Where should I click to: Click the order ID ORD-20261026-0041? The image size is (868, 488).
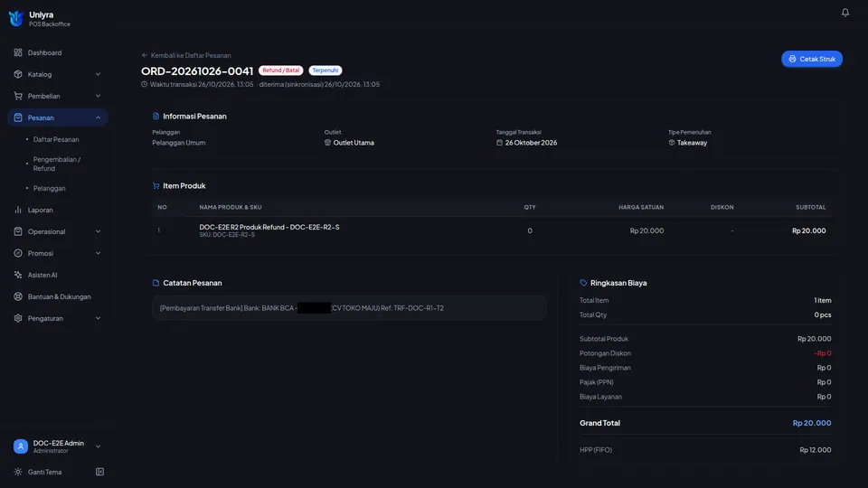pyautogui.click(x=197, y=70)
